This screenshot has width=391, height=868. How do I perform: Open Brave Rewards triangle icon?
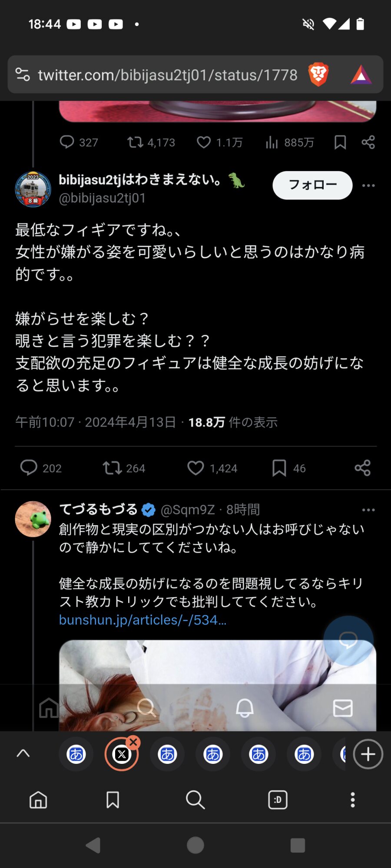(x=361, y=75)
